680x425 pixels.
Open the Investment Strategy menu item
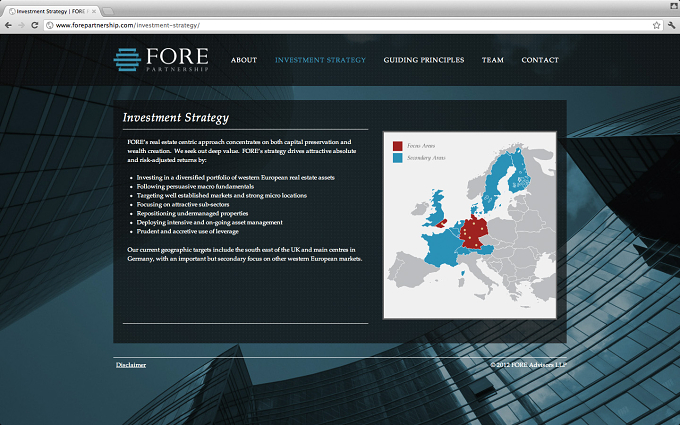point(320,60)
